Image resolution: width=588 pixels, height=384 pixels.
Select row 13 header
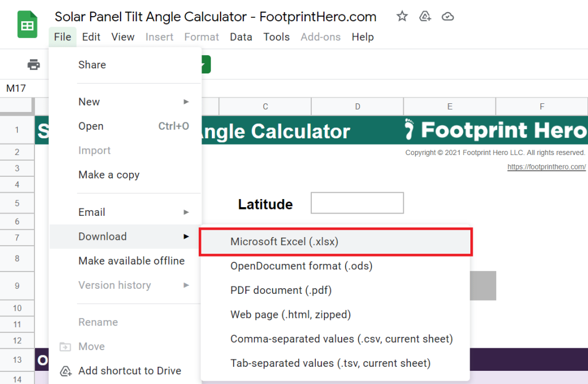17,360
